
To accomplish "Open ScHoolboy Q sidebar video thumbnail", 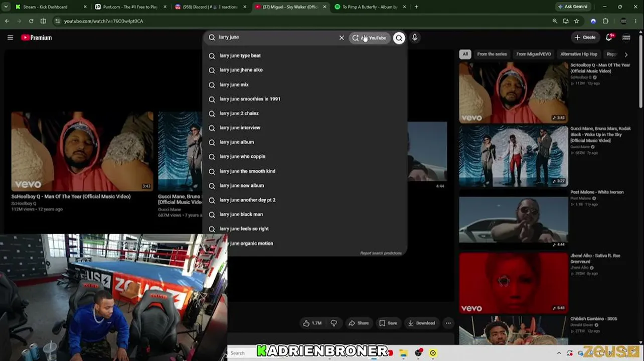I will click(x=513, y=92).
